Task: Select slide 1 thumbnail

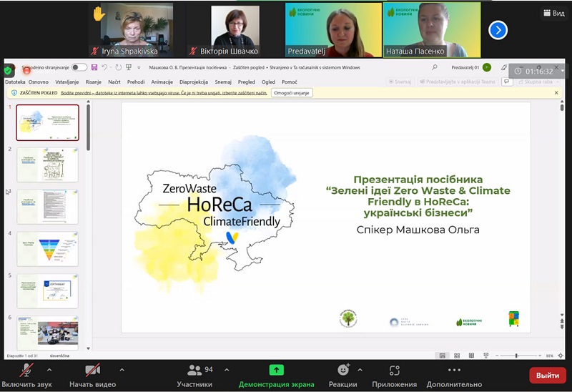Action: [x=47, y=122]
